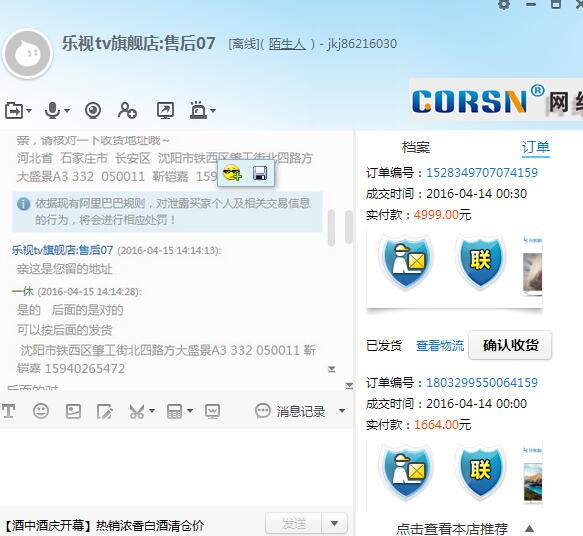Open 消息记录 message history
This screenshot has height=536, width=583.
click(x=290, y=411)
